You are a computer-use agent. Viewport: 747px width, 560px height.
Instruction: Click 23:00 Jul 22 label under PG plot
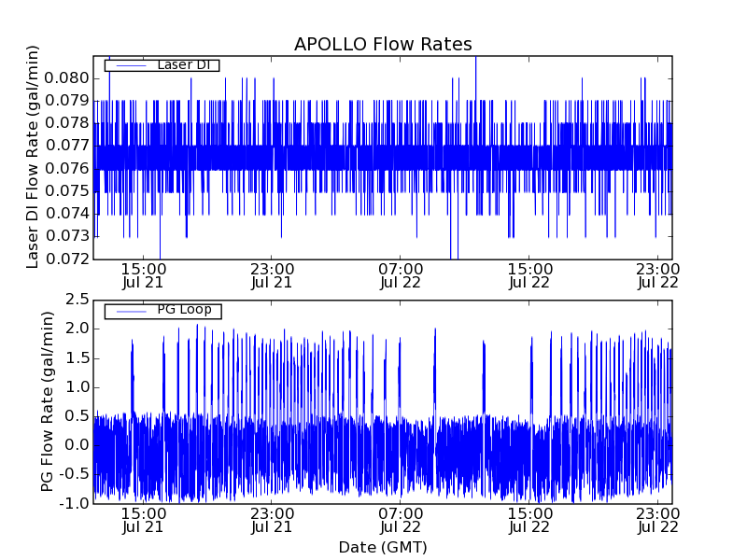[658, 521]
